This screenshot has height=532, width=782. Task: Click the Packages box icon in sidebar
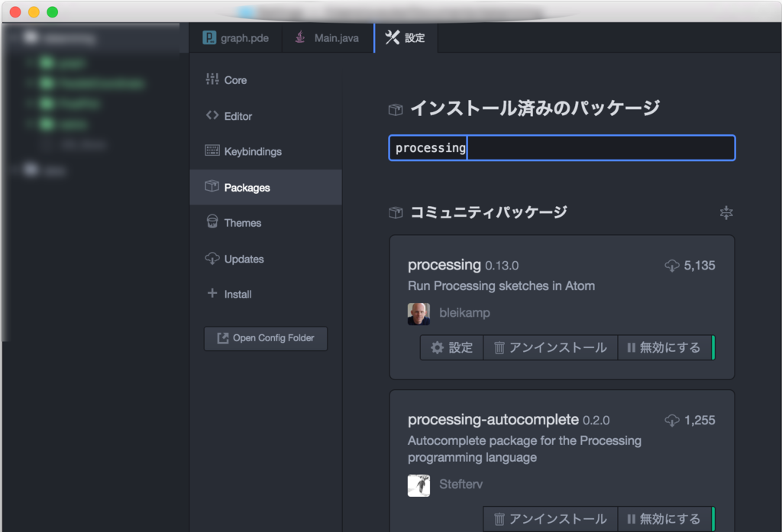point(212,186)
